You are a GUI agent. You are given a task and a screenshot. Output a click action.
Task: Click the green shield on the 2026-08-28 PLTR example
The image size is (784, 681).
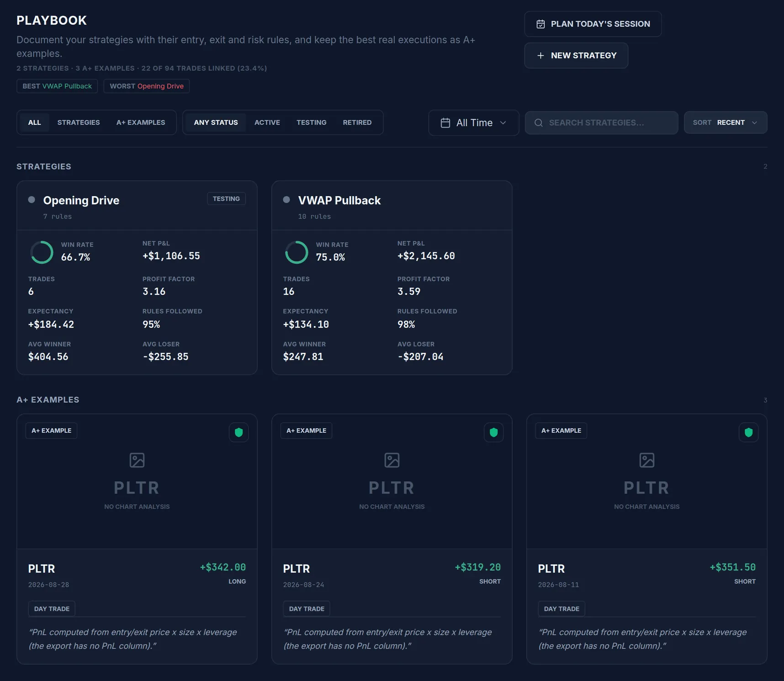(x=239, y=432)
